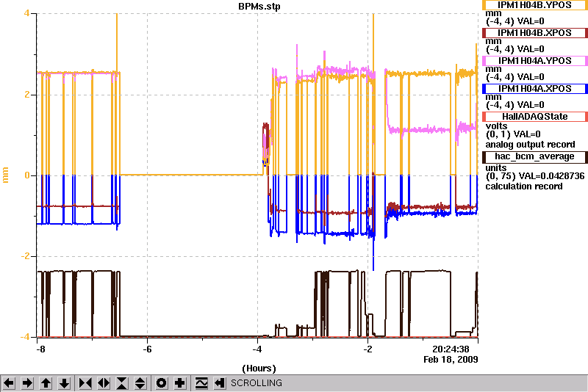Click the hourglass-shaped vertical zoom icon
The width and height of the screenshot is (588, 392).
122,383
